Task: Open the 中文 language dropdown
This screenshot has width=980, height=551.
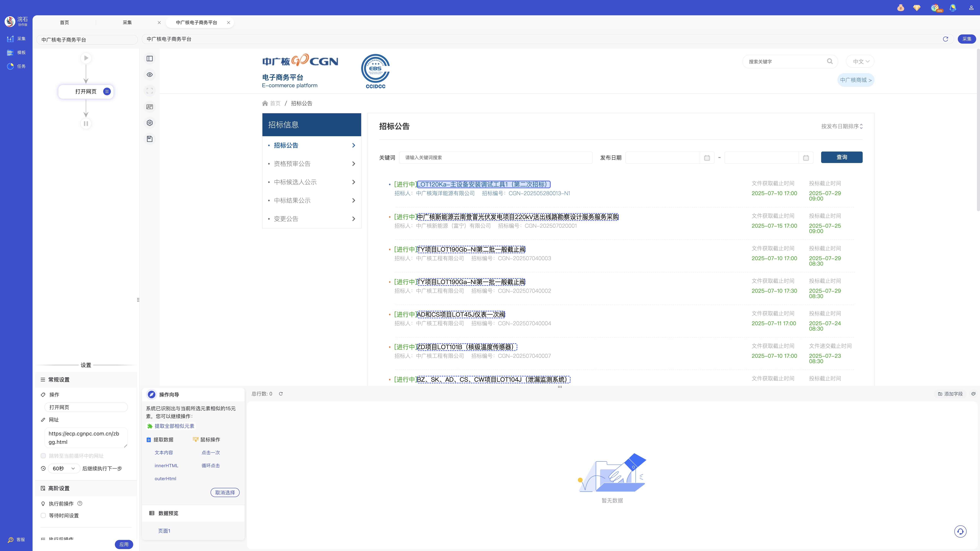Action: pyautogui.click(x=861, y=62)
